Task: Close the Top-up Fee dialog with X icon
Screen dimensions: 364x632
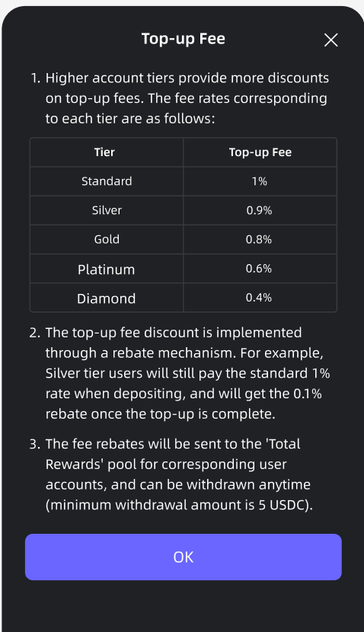Action: (x=331, y=40)
